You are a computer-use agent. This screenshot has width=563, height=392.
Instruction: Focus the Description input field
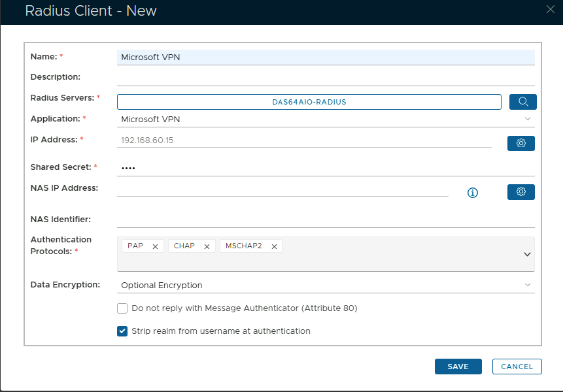point(326,77)
